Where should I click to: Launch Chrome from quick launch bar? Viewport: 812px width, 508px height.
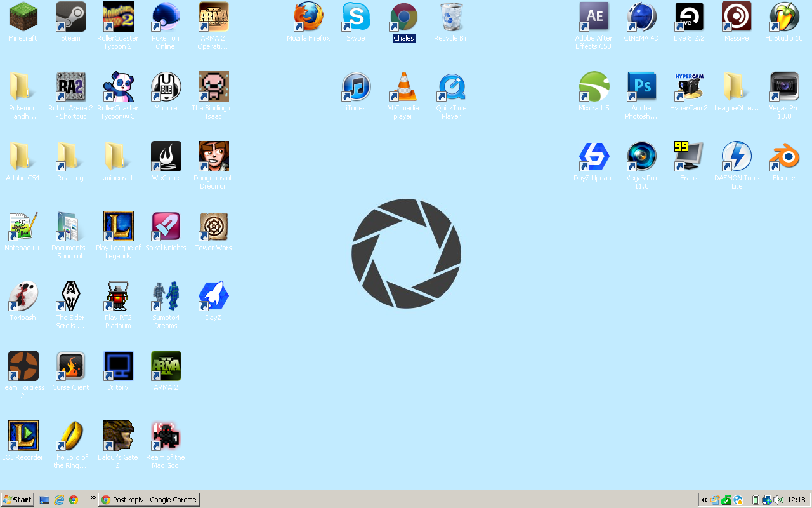(x=74, y=500)
